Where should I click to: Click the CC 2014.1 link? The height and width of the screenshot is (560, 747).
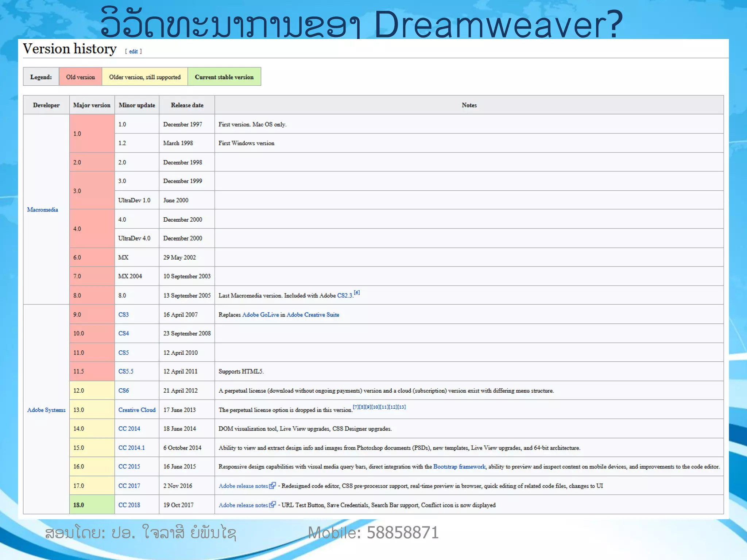click(x=131, y=448)
